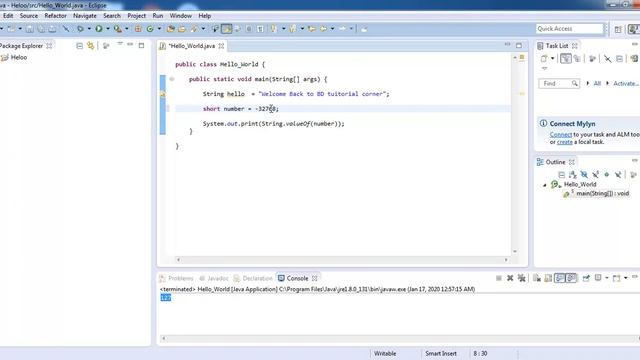Click the Open Type icon
Image resolution: width=640 pixels, height=360 pixels.
coord(171,29)
